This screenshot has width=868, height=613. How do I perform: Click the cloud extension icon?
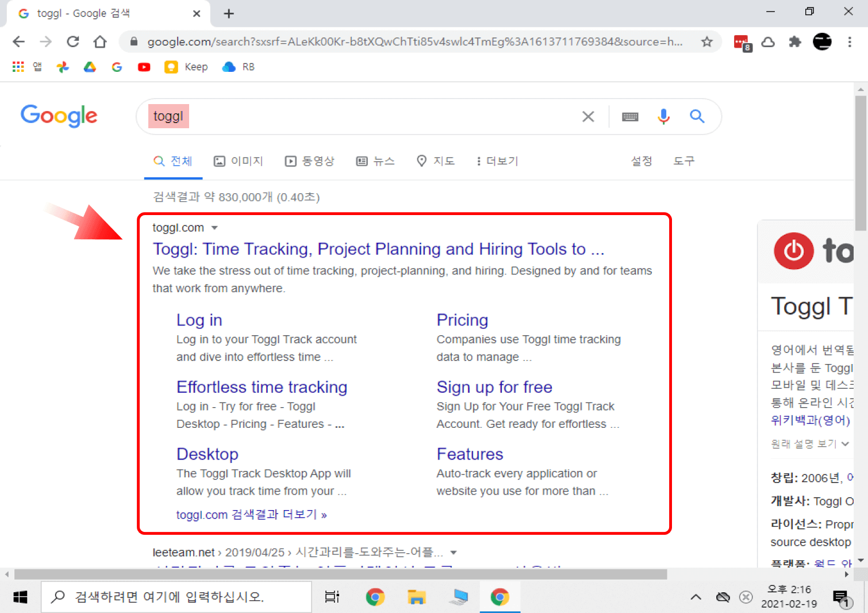coord(768,41)
